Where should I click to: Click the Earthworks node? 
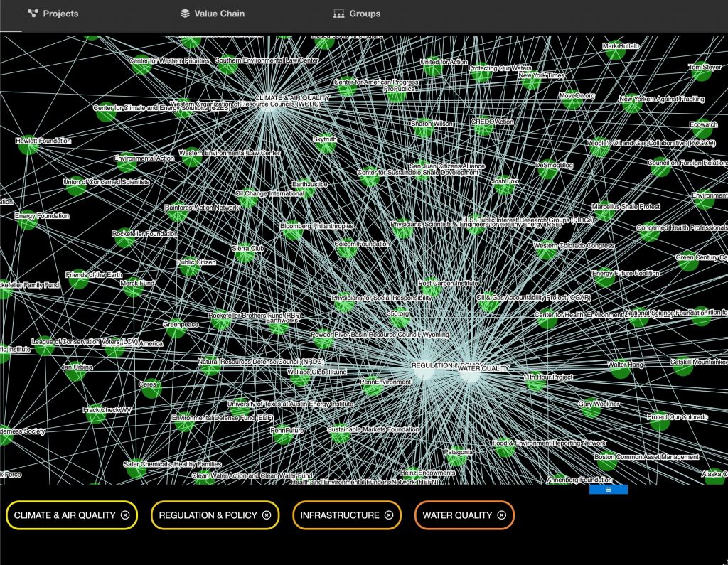click(279, 325)
